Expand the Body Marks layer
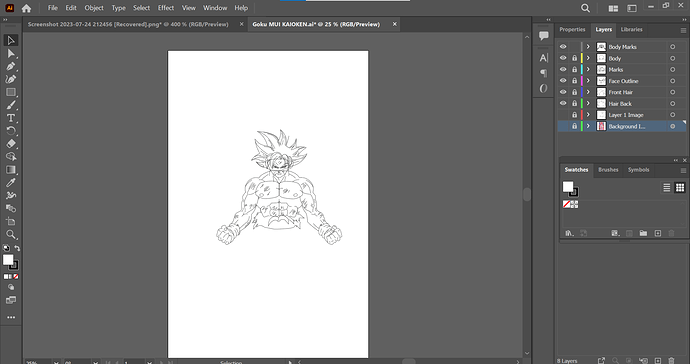This screenshot has width=690, height=364. point(588,47)
